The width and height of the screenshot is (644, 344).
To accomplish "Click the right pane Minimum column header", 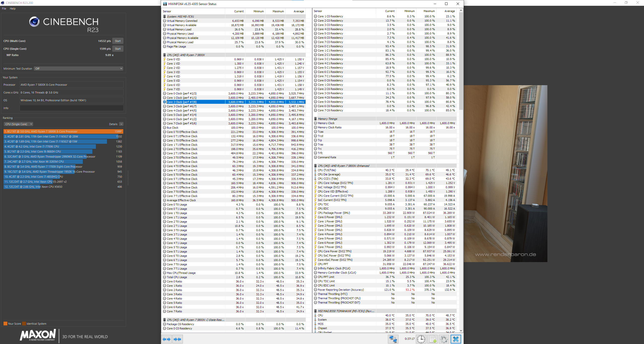I will pyautogui.click(x=406, y=11).
